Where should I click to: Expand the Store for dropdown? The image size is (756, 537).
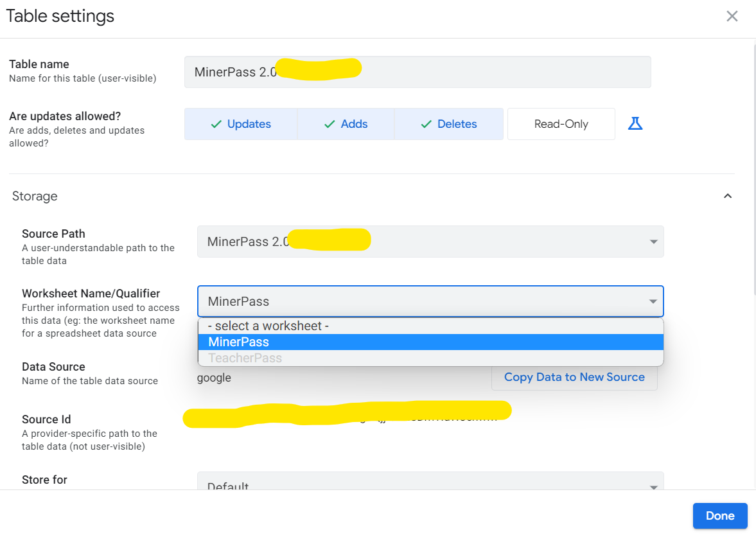[430, 486]
